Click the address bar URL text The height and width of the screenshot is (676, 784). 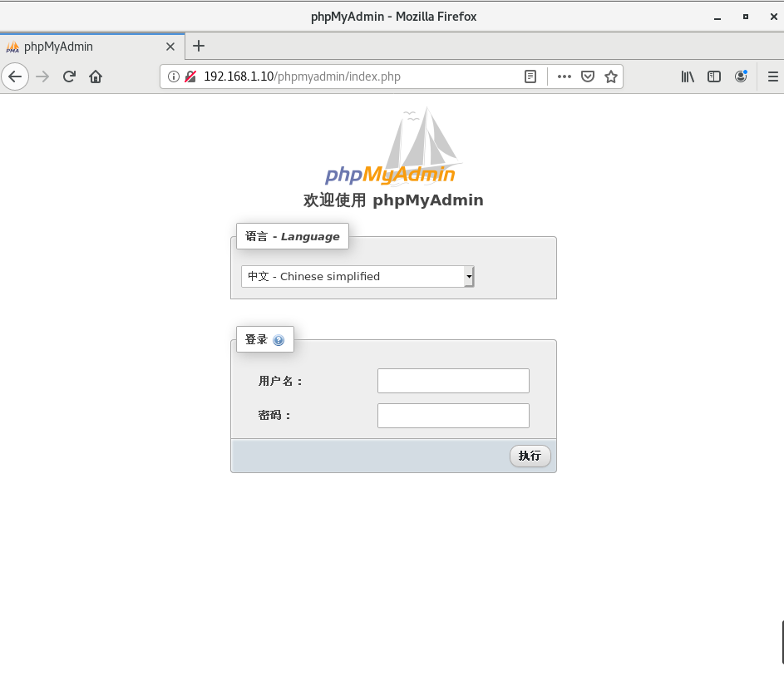click(x=302, y=76)
